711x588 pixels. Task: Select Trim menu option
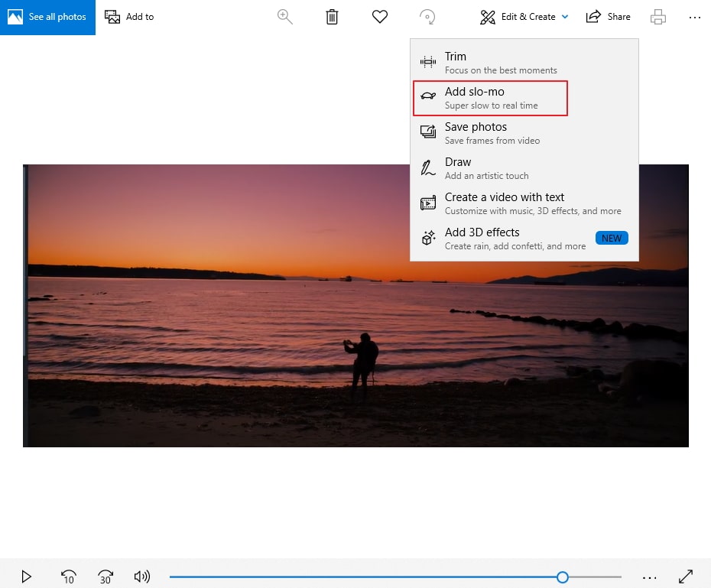(524, 63)
